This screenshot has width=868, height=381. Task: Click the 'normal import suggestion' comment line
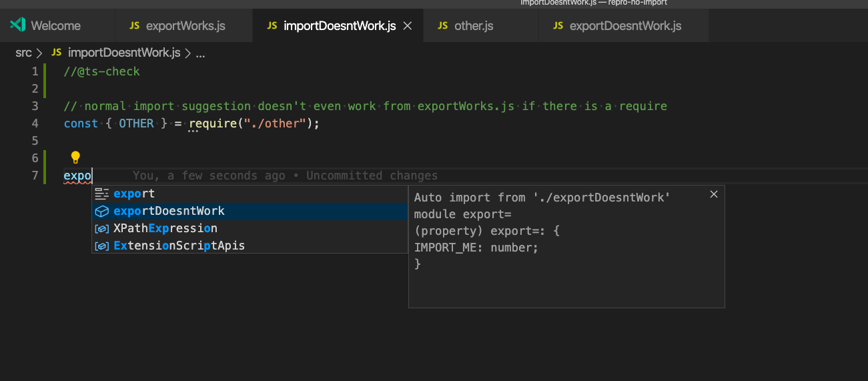click(366, 106)
